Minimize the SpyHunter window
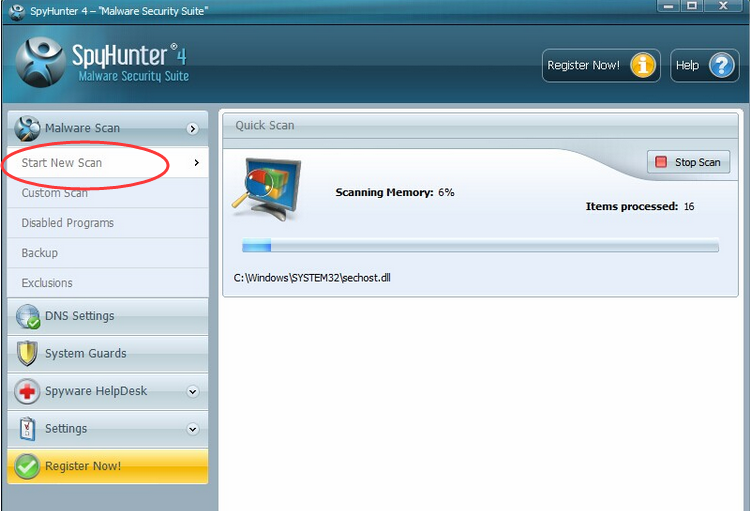Viewport: 750px width, 511px height. pos(669,6)
